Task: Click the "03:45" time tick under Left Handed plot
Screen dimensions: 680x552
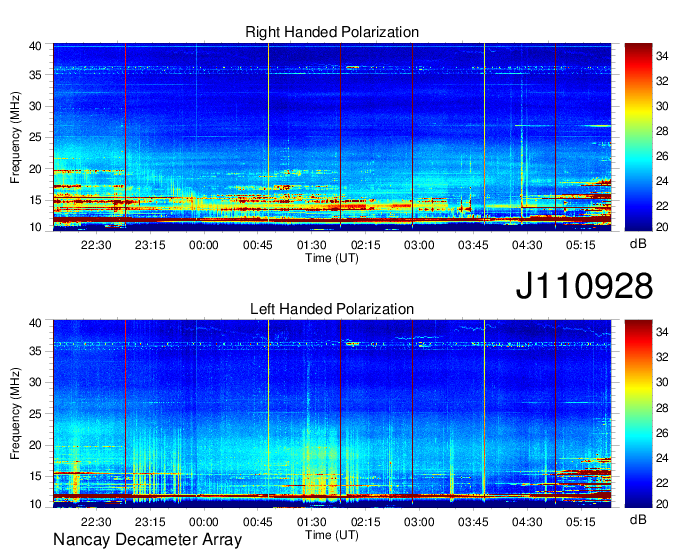Action: [473, 522]
